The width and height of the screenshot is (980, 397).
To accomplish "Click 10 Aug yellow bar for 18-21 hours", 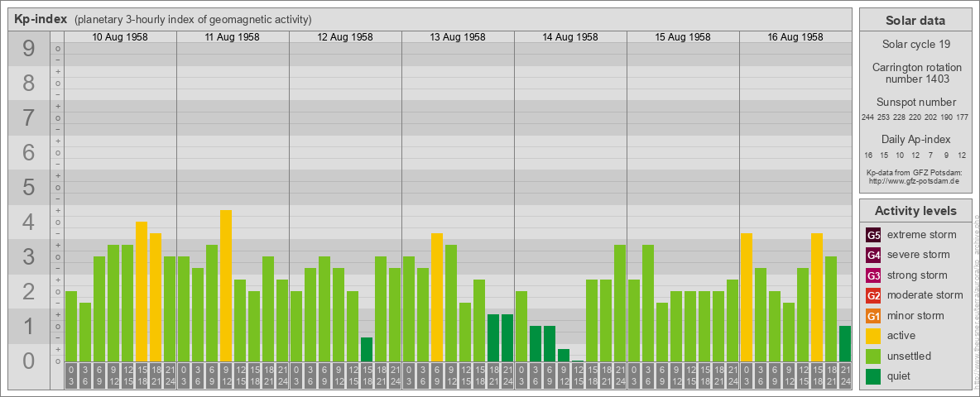I will [156, 298].
